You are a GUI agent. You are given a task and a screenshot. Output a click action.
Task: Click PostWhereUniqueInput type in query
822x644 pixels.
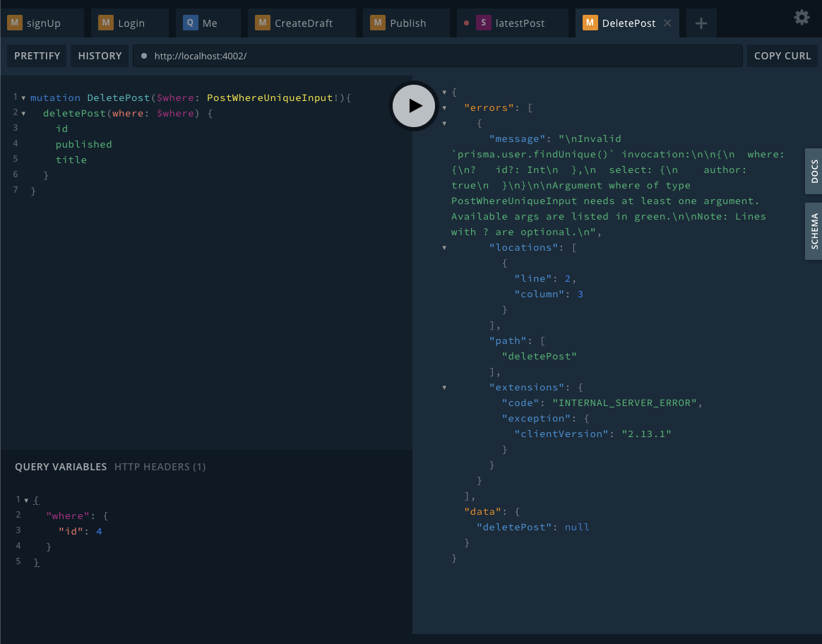point(270,97)
